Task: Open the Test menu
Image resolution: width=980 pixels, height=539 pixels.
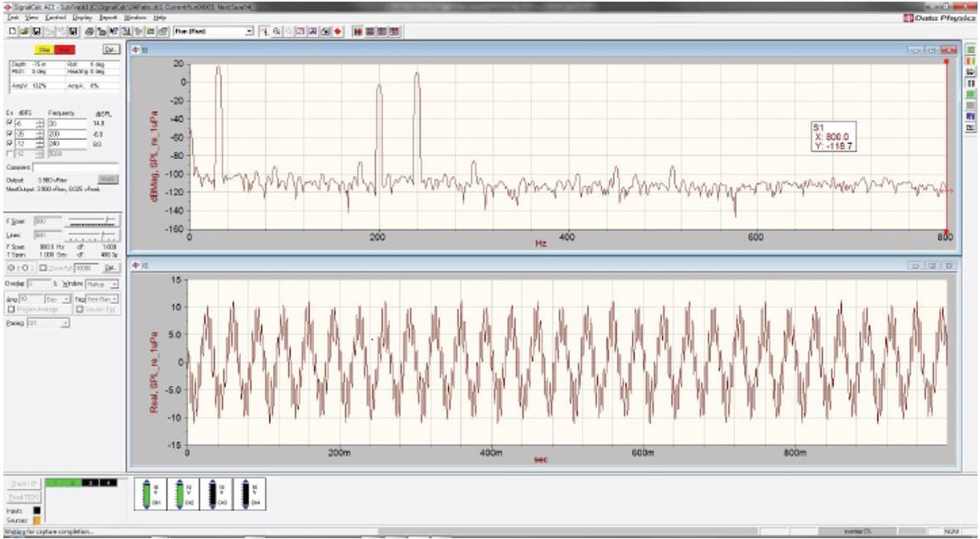Action: [x=12, y=17]
